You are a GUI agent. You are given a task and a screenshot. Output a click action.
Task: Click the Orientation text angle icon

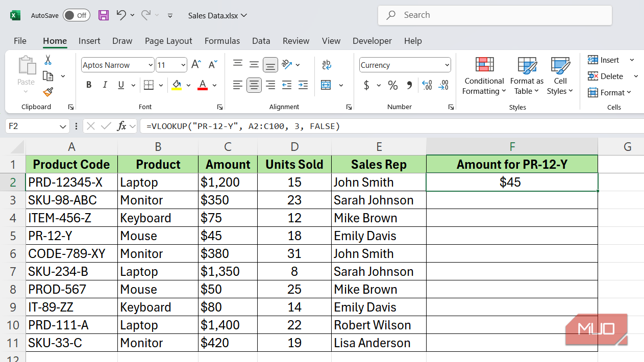point(287,64)
